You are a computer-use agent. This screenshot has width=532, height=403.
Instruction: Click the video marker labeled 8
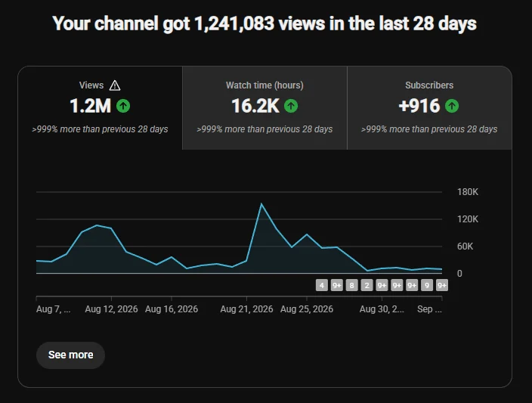click(352, 286)
